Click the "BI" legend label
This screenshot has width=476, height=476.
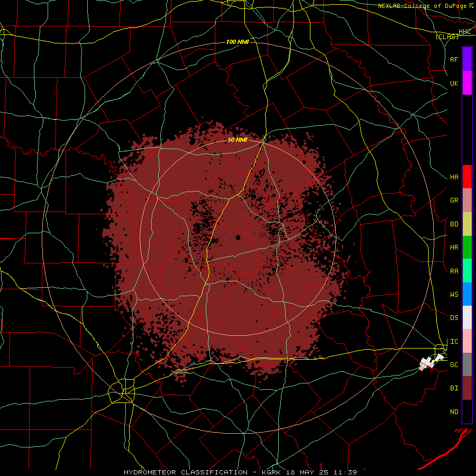(454, 388)
